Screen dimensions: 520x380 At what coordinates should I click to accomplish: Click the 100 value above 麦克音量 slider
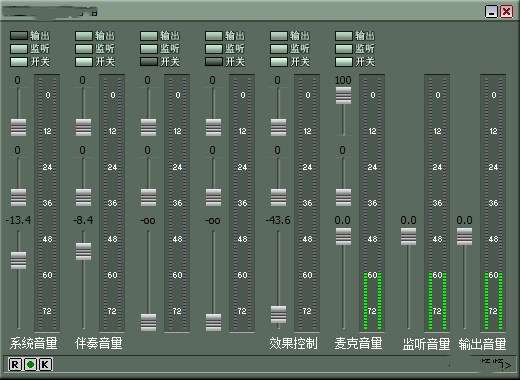(343, 80)
